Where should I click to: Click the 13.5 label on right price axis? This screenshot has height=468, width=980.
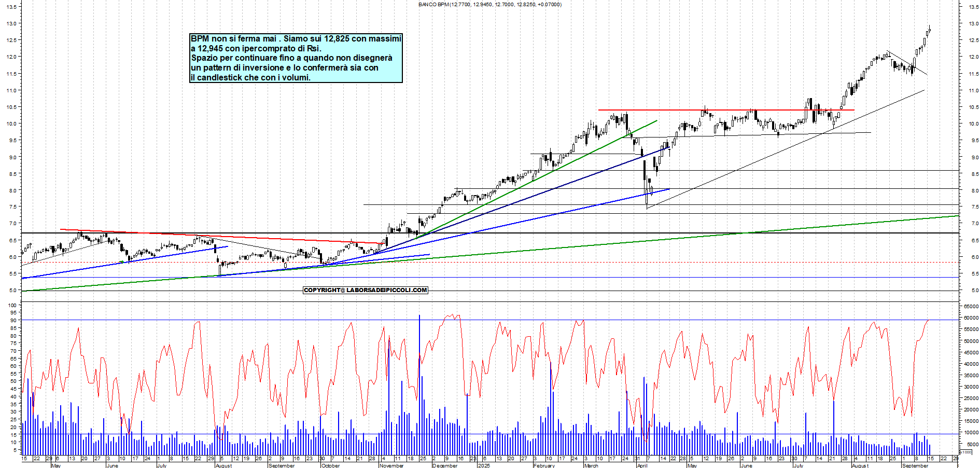click(973, 7)
